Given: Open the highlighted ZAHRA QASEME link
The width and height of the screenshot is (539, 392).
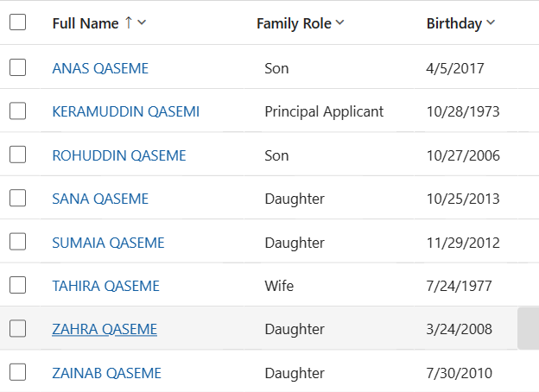Looking at the screenshot, I should point(105,329).
